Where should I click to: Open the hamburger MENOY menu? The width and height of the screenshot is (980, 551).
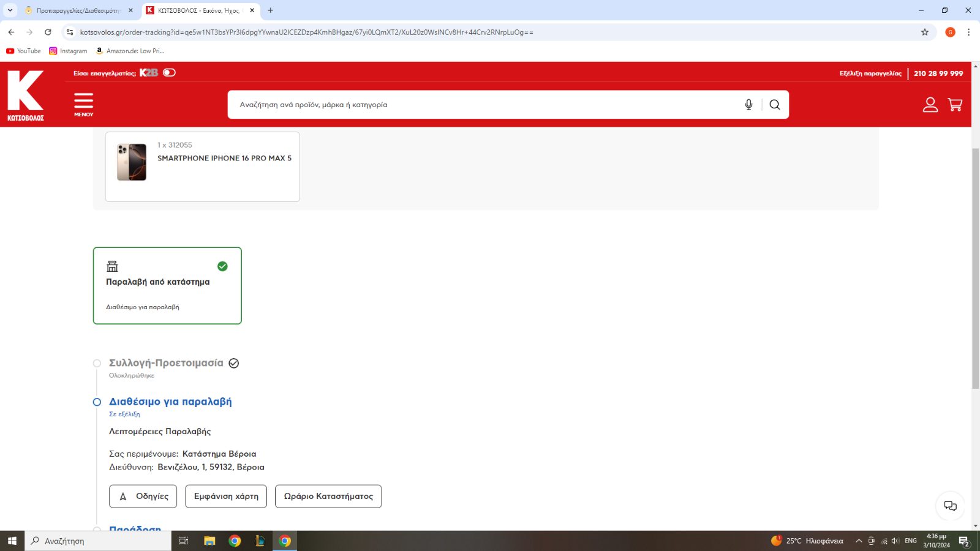[84, 105]
